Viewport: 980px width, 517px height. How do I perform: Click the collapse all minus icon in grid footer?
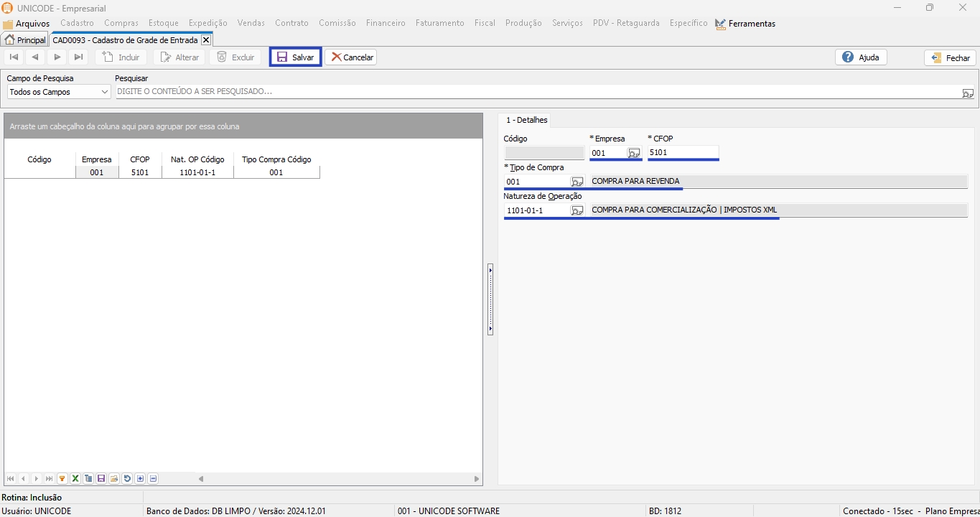153,479
